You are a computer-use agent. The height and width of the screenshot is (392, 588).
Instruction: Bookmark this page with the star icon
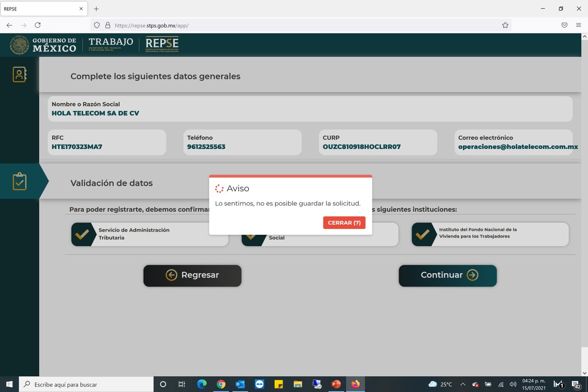coord(505,25)
